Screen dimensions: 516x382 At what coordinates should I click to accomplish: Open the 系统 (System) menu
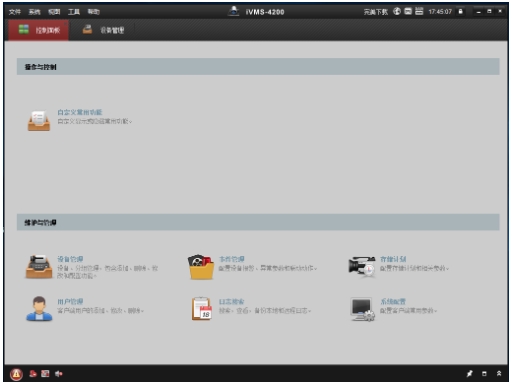pos(34,12)
